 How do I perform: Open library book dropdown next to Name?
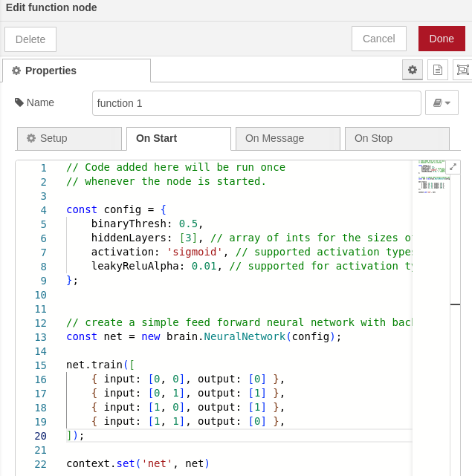(x=442, y=102)
